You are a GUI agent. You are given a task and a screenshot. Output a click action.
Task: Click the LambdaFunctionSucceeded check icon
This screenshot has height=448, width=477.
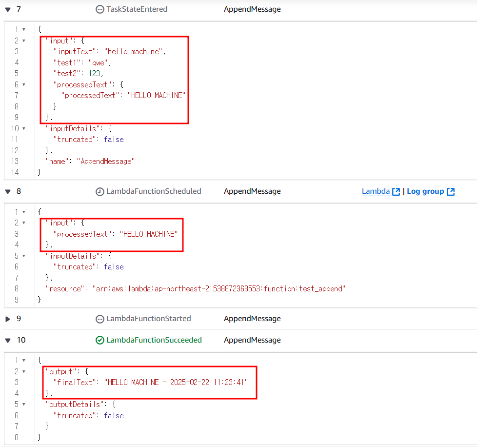[100, 340]
